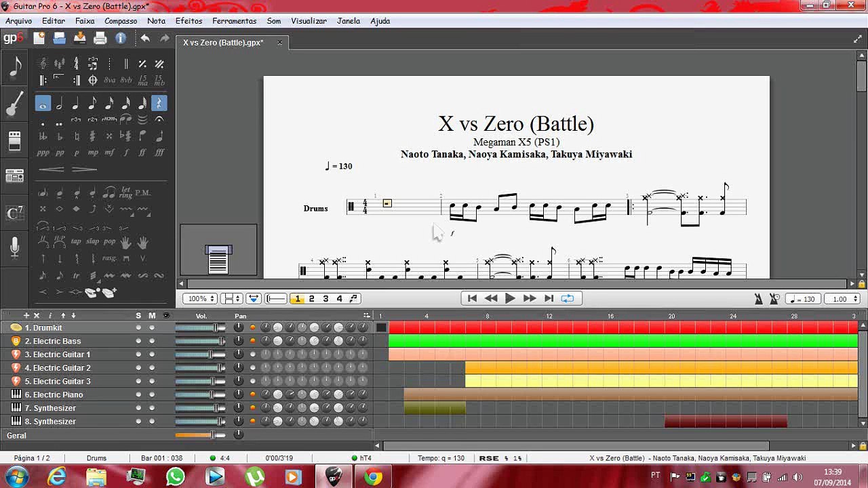Set the clef from palette
868x488 pixels.
[43, 64]
